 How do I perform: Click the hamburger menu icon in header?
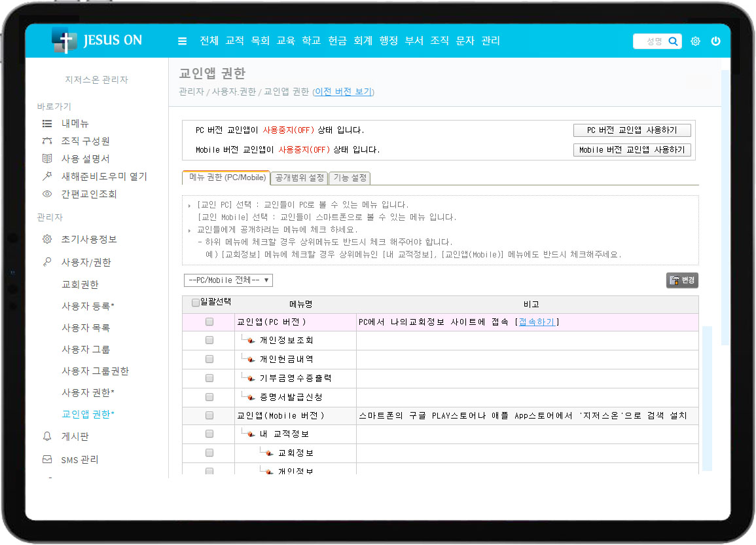(x=183, y=41)
